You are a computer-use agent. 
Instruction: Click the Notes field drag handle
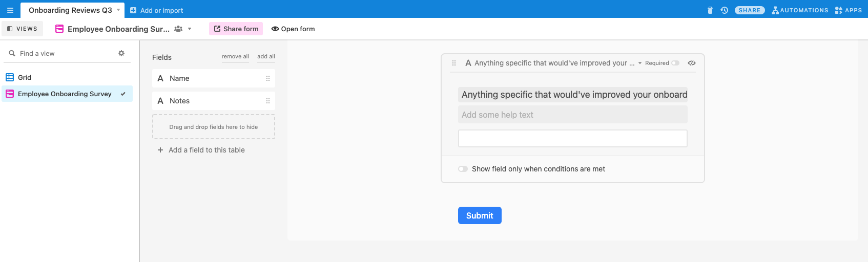pyautogui.click(x=267, y=101)
